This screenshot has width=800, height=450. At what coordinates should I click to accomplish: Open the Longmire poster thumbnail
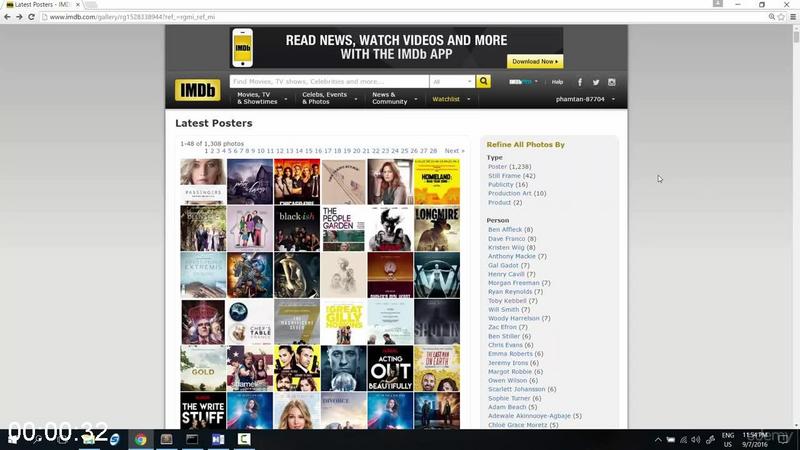[x=437, y=228]
